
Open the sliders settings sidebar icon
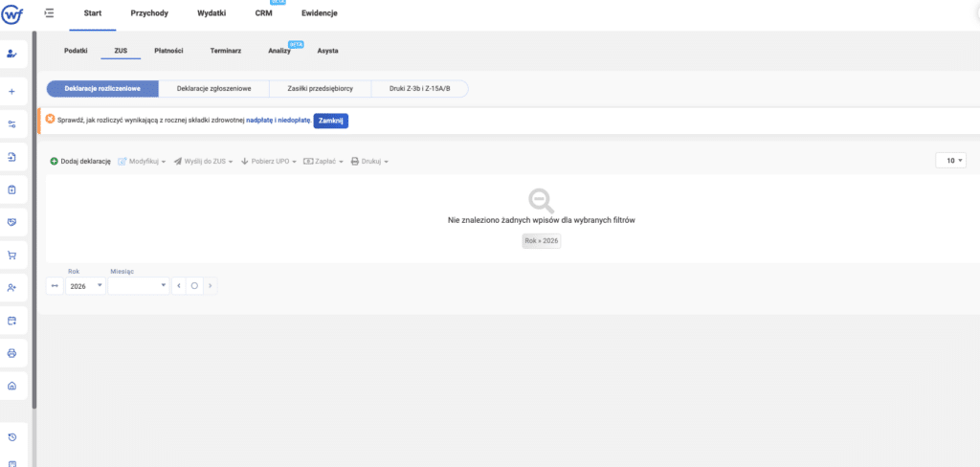11,124
